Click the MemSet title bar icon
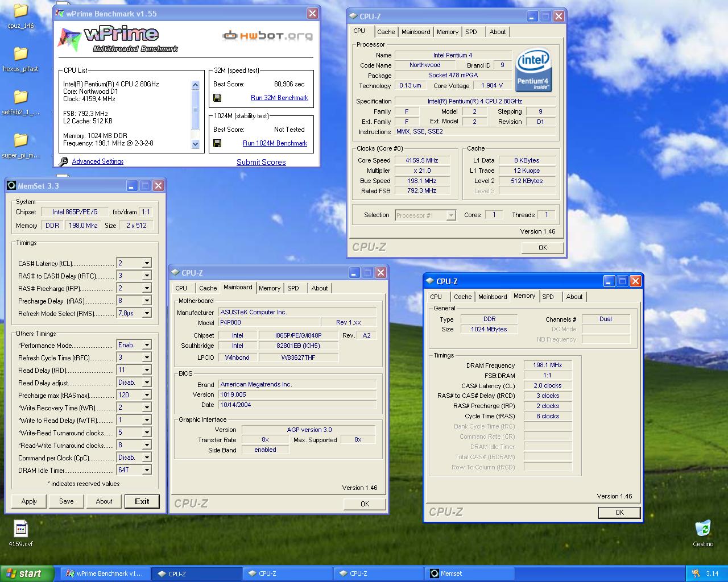Viewport: 728px width, 582px height. (x=11, y=186)
